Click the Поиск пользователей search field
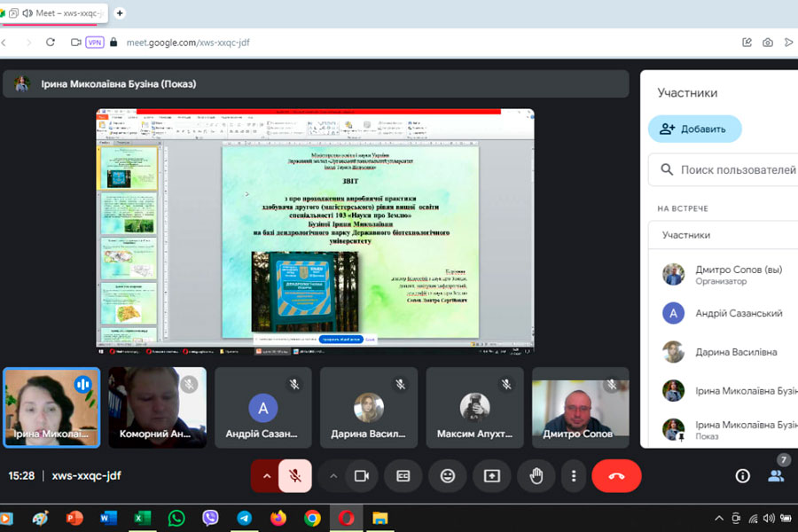 pyautogui.click(x=724, y=169)
